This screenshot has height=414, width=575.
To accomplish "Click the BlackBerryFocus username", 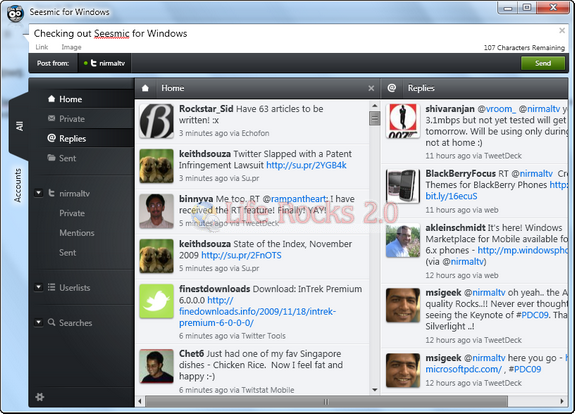I will pos(461,173).
